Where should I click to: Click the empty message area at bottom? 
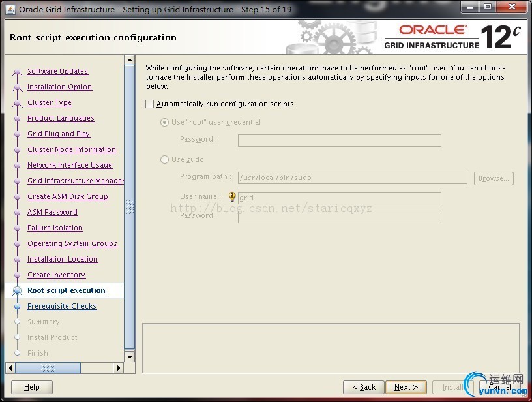pos(331,348)
